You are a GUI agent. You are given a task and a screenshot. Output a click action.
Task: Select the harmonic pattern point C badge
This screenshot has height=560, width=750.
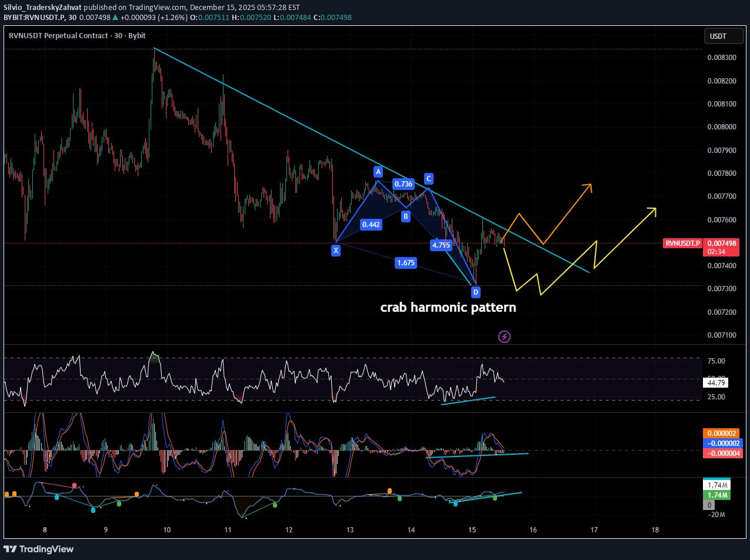coord(428,179)
